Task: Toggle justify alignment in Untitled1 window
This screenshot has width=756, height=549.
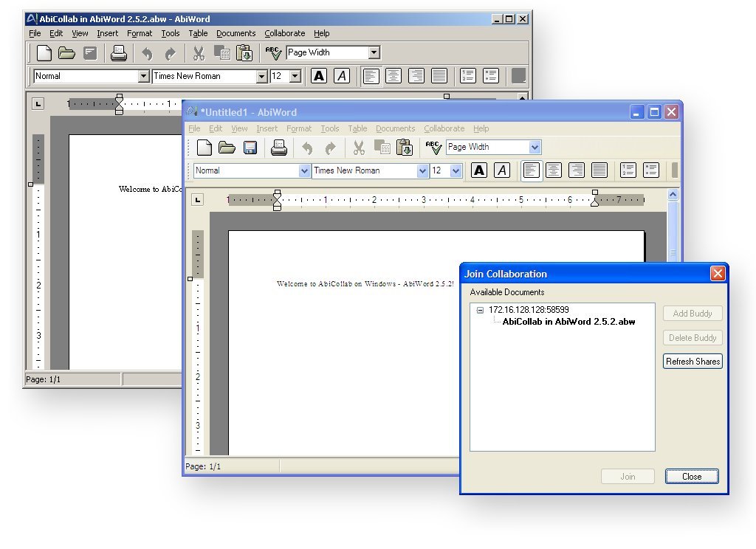Action: point(599,170)
